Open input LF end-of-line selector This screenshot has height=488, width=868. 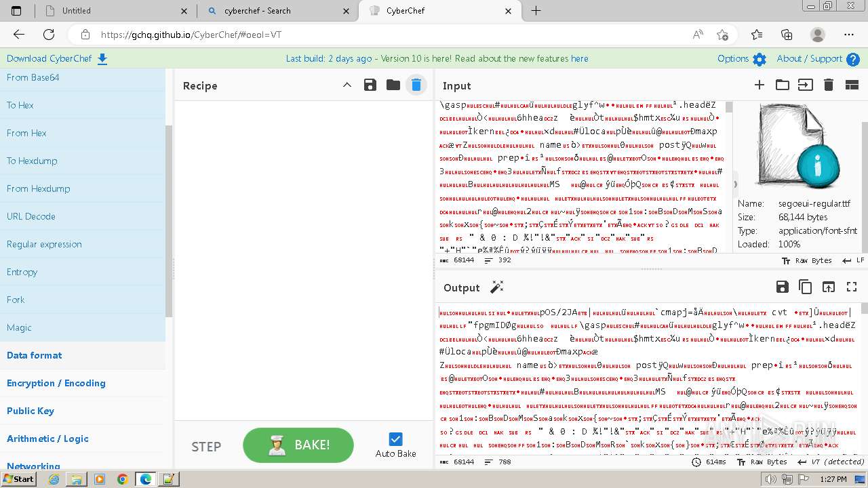coord(853,260)
